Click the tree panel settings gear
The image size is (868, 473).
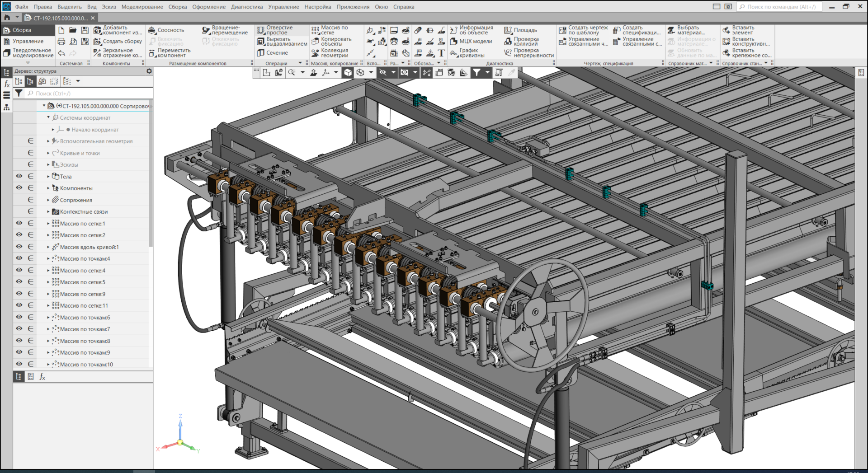coord(149,71)
